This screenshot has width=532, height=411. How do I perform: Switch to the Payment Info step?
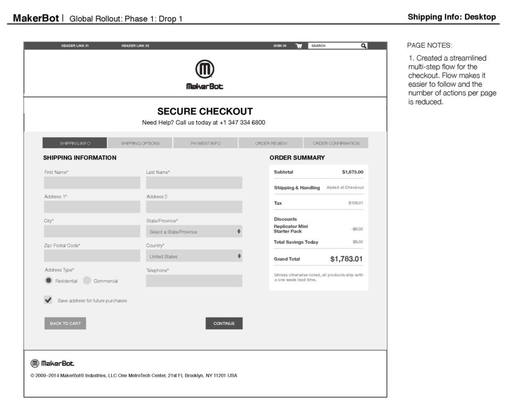206,143
